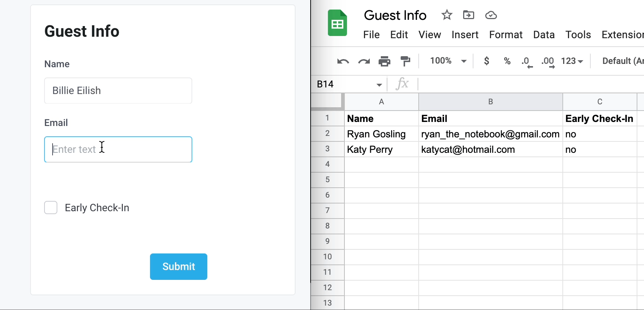Star the Guest Info spreadsheet
The height and width of the screenshot is (310, 644).
click(447, 15)
